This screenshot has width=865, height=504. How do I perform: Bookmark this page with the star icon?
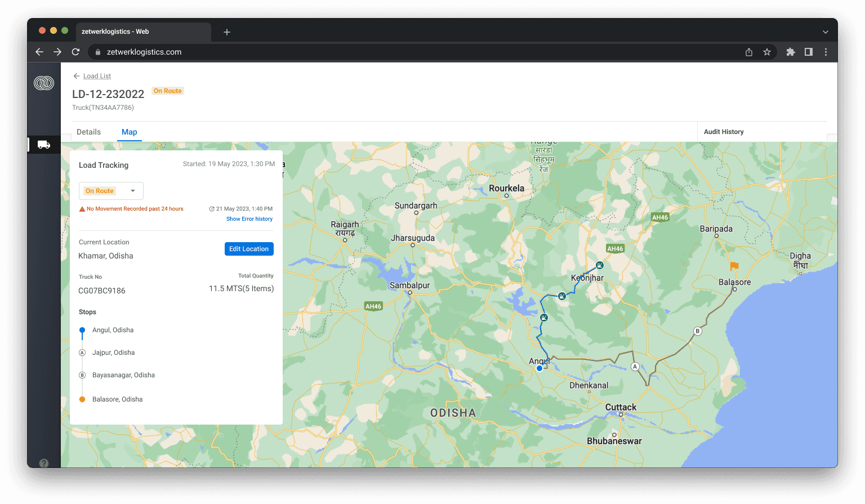coord(767,52)
